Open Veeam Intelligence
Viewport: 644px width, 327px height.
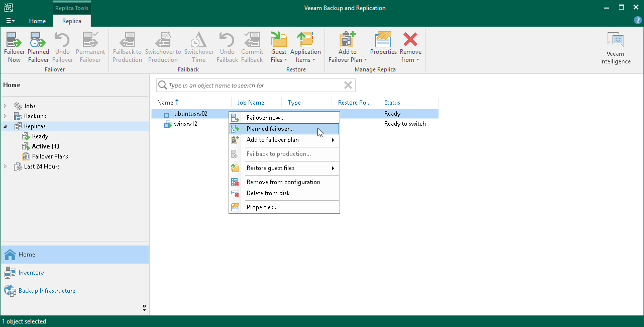615,48
